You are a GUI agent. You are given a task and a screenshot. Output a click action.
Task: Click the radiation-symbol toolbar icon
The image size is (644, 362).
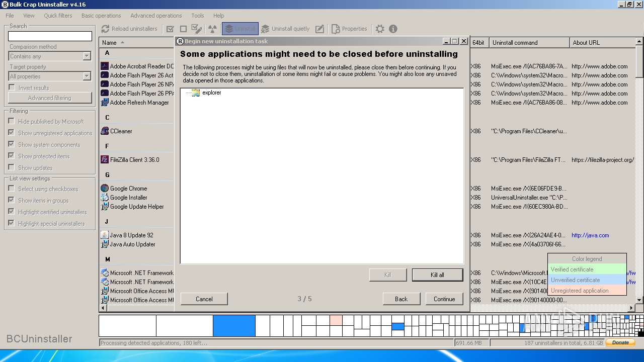click(212, 29)
